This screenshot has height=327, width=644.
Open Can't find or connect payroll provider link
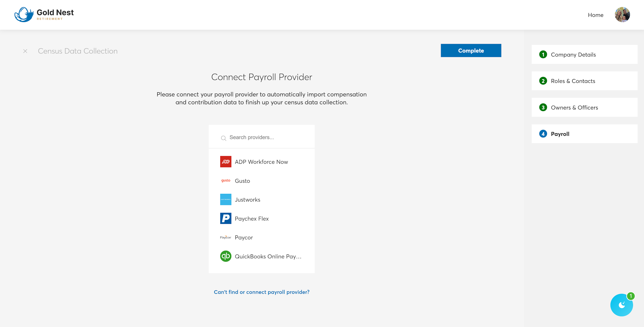pos(262,292)
